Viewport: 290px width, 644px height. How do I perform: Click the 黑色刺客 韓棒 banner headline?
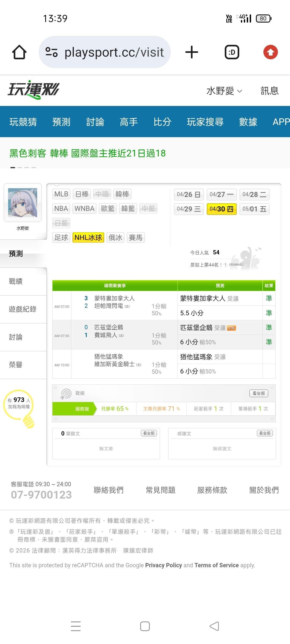[88, 153]
